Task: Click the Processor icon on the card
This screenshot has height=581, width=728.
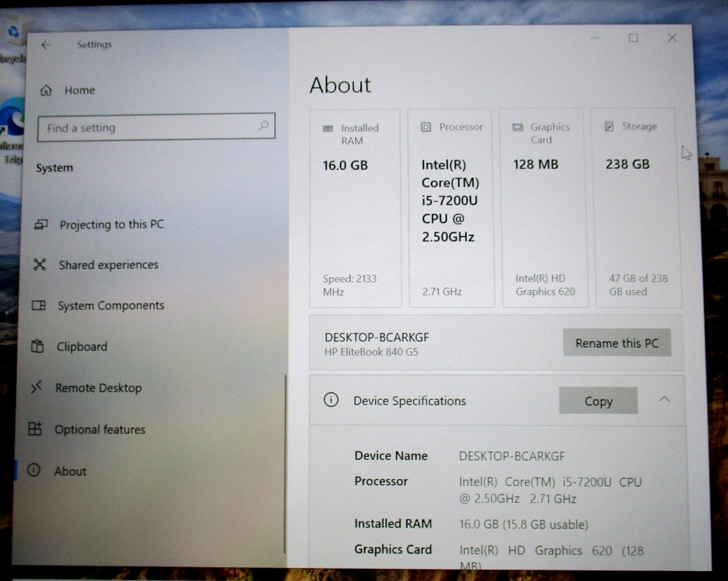Action: coord(426,127)
